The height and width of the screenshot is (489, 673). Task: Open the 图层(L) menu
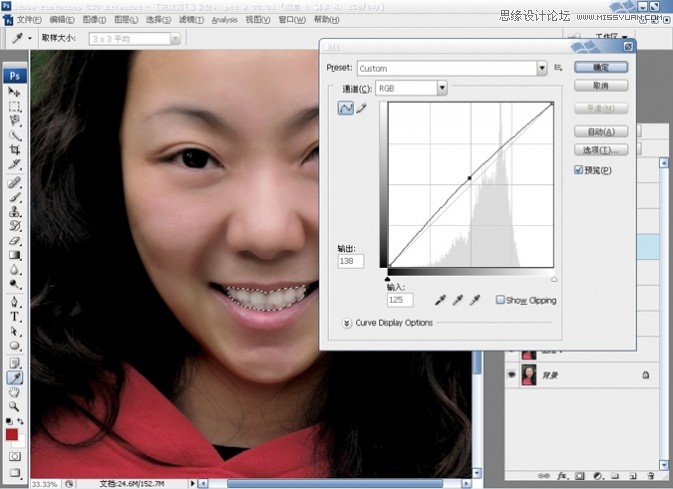[126, 20]
